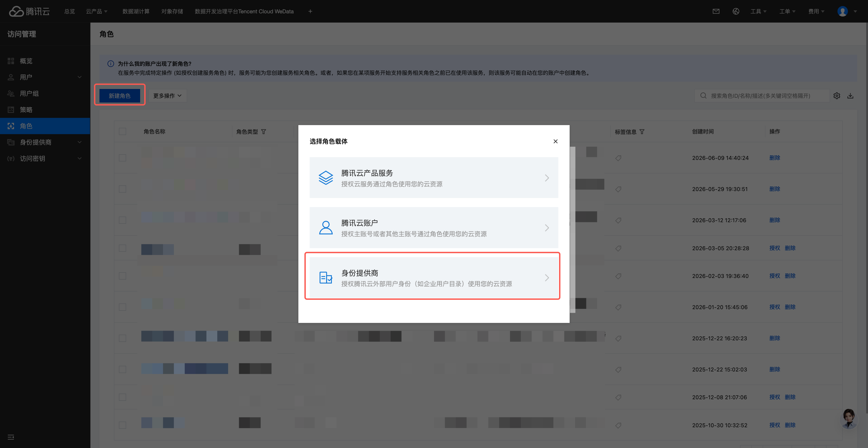The height and width of the screenshot is (448, 868).
Task: Click the 标签信息 filter funnel icon
Action: (x=642, y=132)
